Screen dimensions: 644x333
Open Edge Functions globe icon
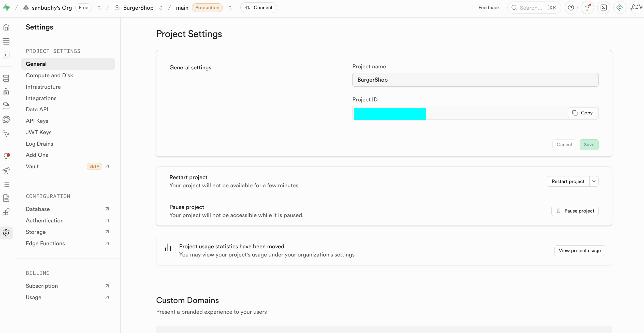click(6, 119)
